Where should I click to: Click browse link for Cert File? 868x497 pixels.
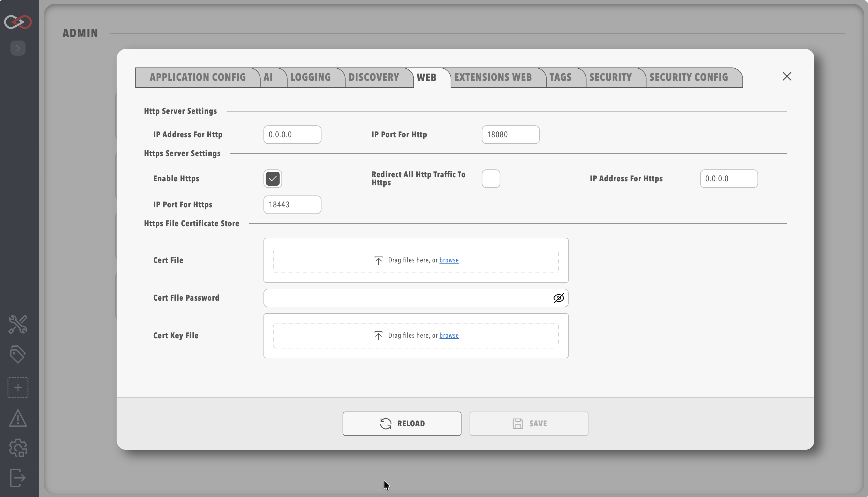pyautogui.click(x=449, y=260)
